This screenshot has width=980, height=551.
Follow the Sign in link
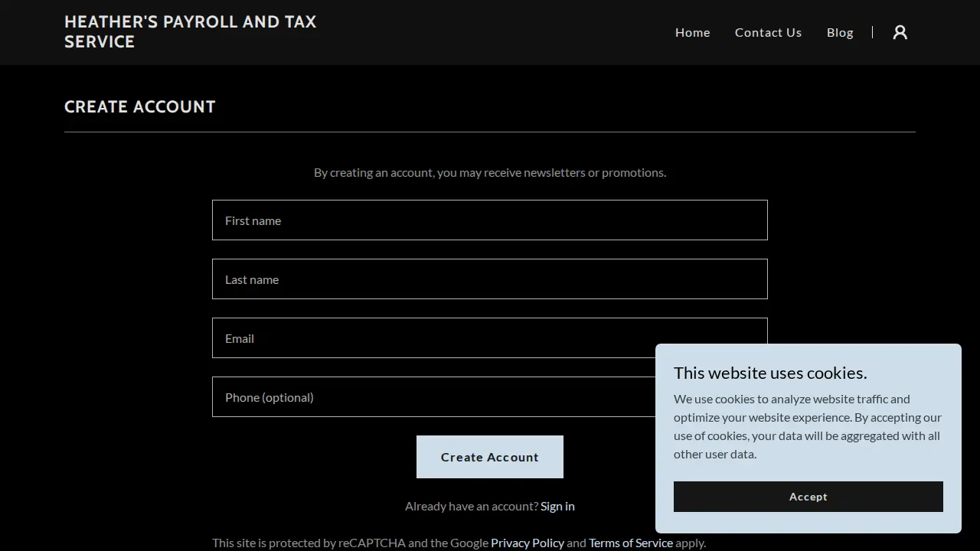pos(557,506)
